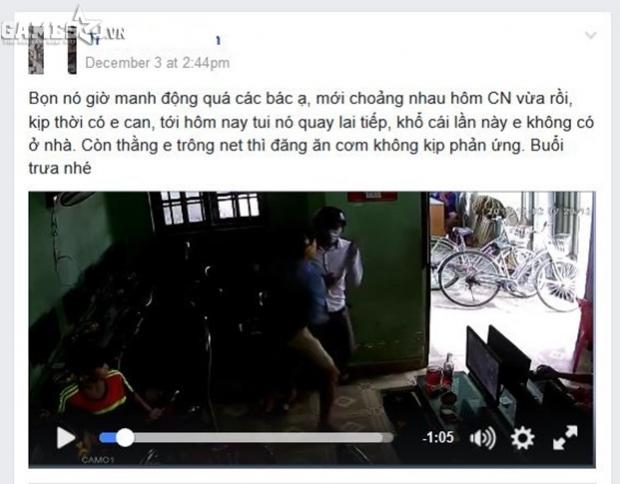
Task: Mute the video with the speaker icon
Action: coord(483,438)
